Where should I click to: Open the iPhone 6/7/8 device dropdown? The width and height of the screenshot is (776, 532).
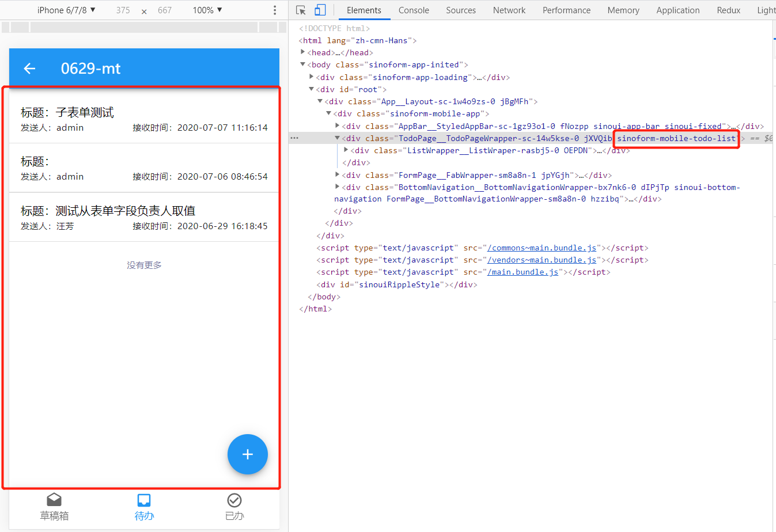[x=66, y=10]
